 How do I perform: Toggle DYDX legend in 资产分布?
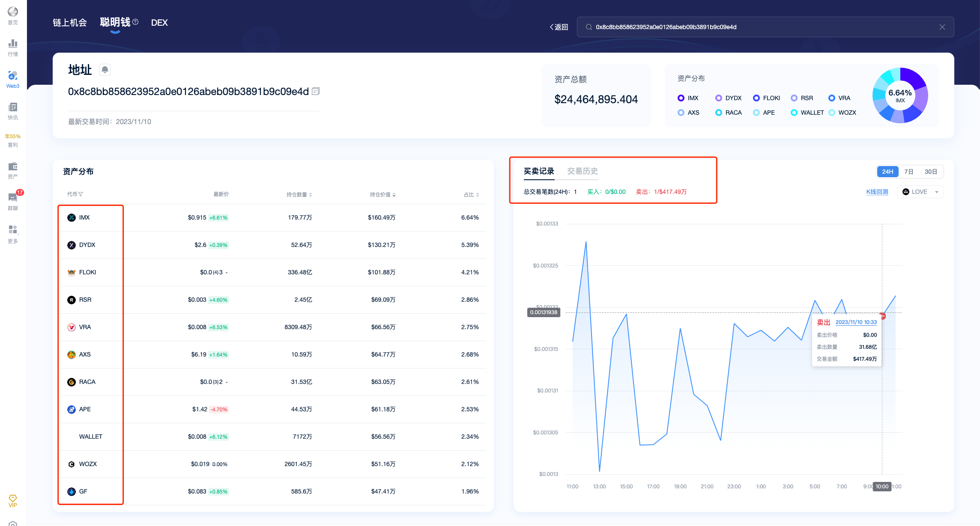[729, 98]
